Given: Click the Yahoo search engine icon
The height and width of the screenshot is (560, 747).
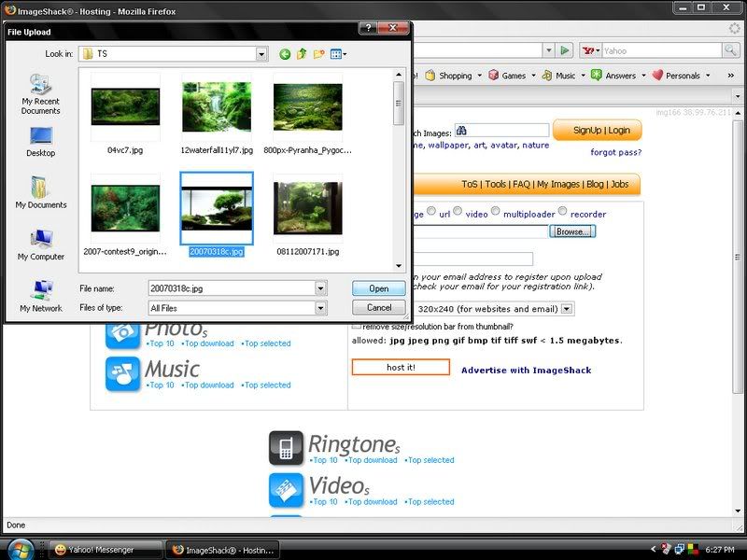Looking at the screenshot, I should tap(590, 50).
